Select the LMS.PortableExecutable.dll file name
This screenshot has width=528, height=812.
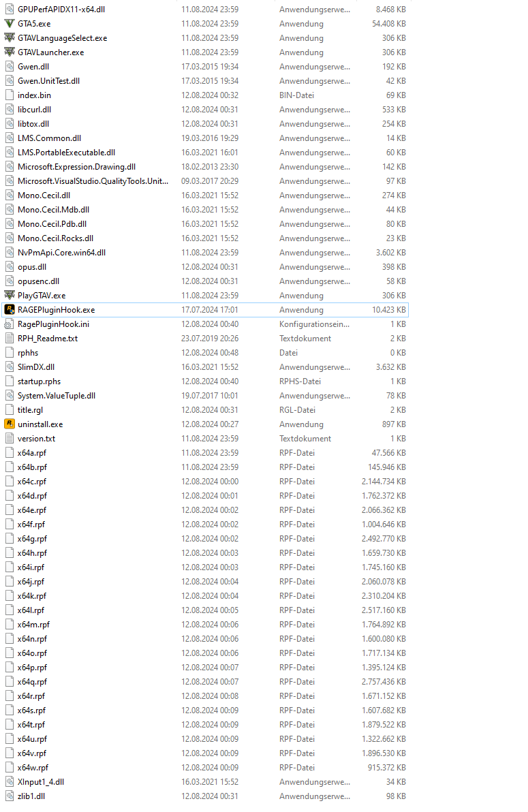(66, 153)
